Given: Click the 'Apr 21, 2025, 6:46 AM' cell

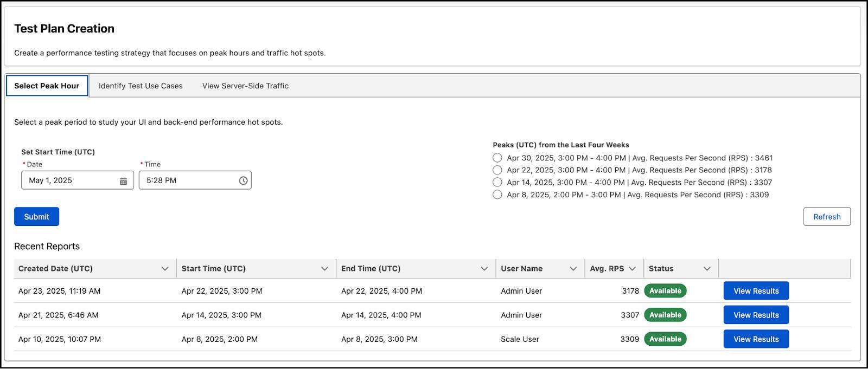Looking at the screenshot, I should pyautogui.click(x=59, y=315).
